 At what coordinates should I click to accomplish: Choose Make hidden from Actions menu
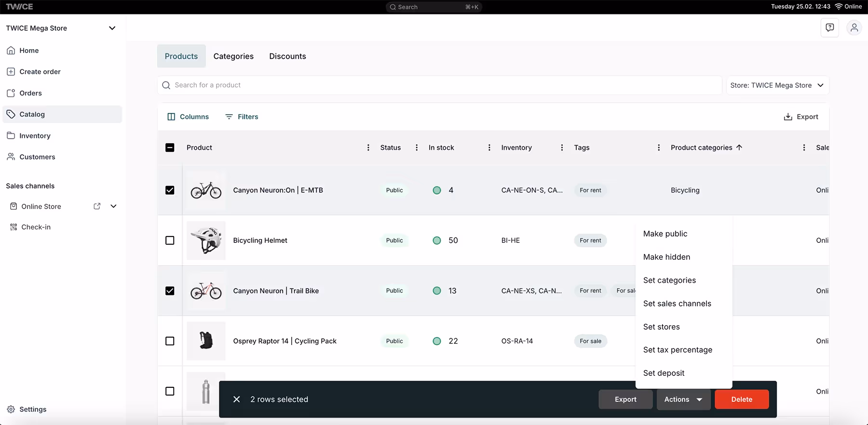coord(684,257)
